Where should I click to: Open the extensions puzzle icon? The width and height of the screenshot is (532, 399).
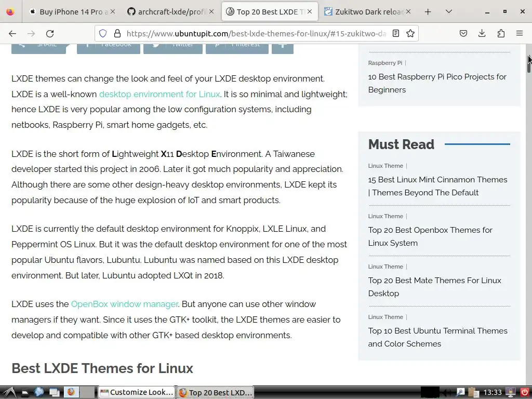[x=501, y=33]
